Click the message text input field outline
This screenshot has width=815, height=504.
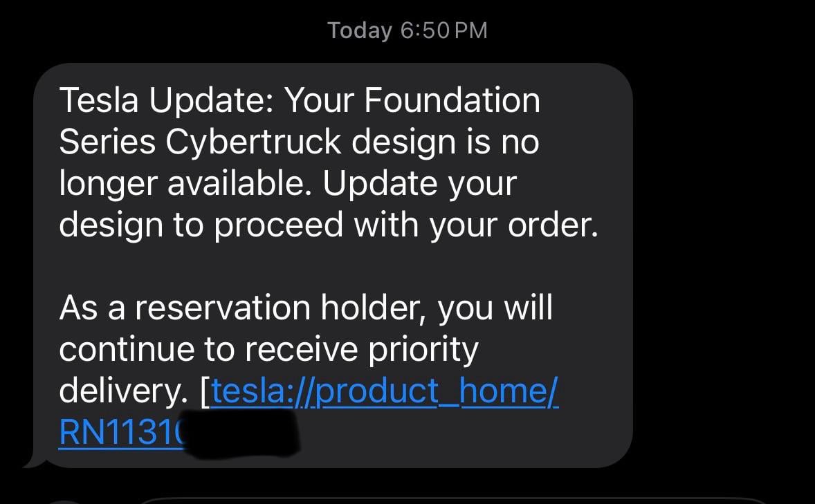pyautogui.click(x=450, y=500)
